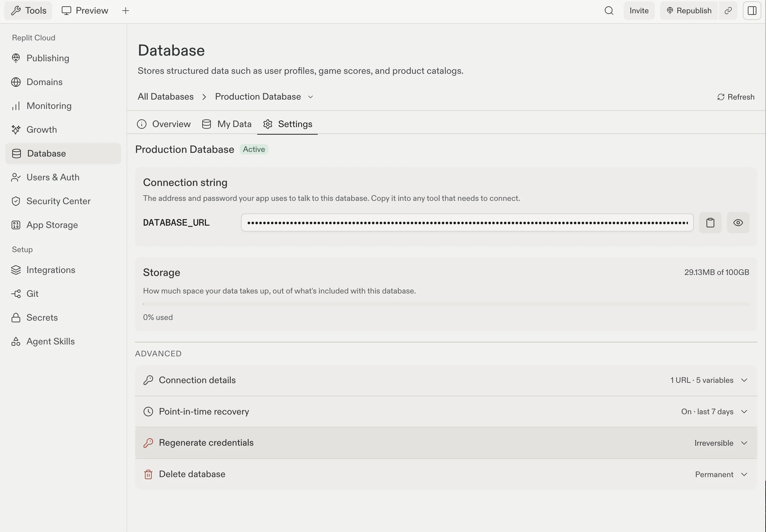Click the 29.13MB of 100GB text
Screen dimensions: 766x532
pyautogui.click(x=717, y=272)
